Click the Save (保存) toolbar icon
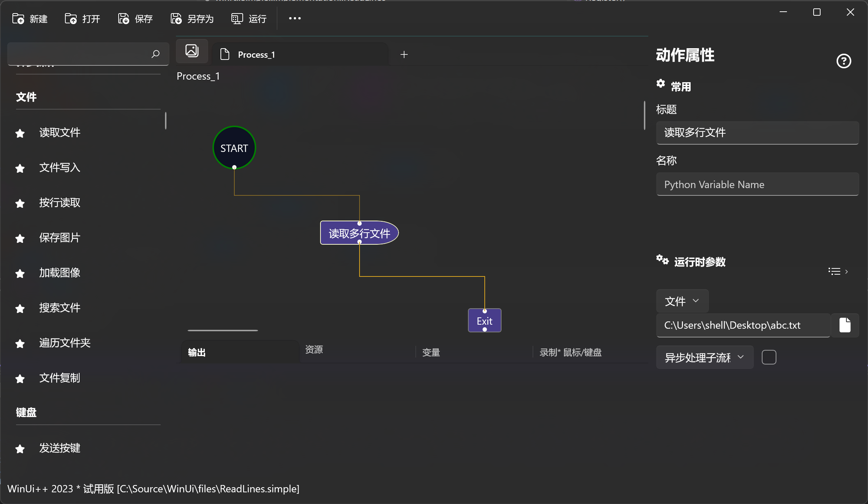The width and height of the screenshot is (868, 504). click(x=123, y=19)
